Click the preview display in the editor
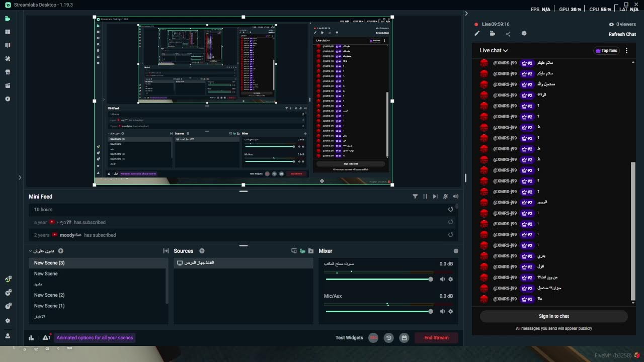This screenshot has height=362, width=644. tap(244, 101)
